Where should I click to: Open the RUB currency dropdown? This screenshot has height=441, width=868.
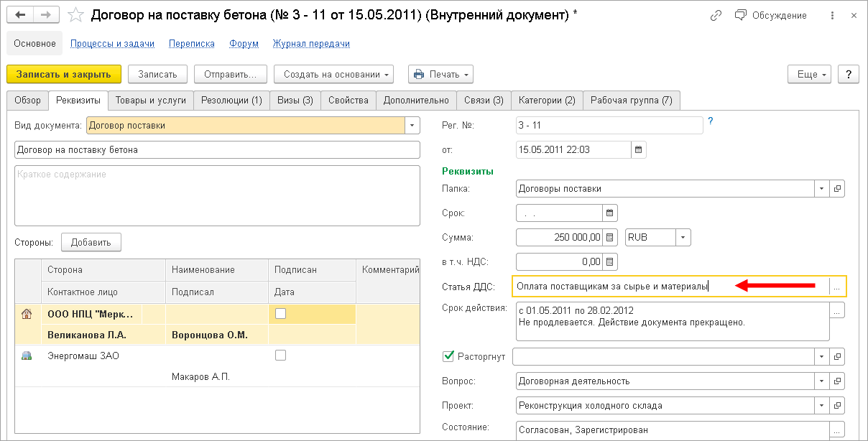[683, 237]
